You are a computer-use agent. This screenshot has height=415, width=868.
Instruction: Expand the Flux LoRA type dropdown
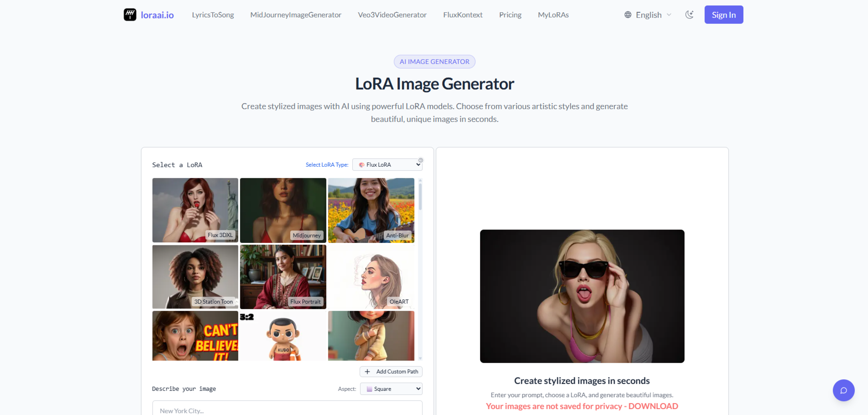coord(387,164)
